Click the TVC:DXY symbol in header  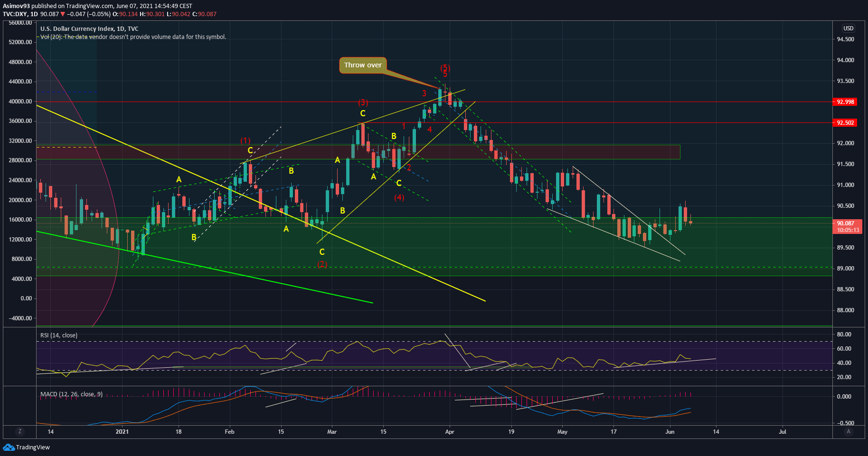pyautogui.click(x=15, y=14)
